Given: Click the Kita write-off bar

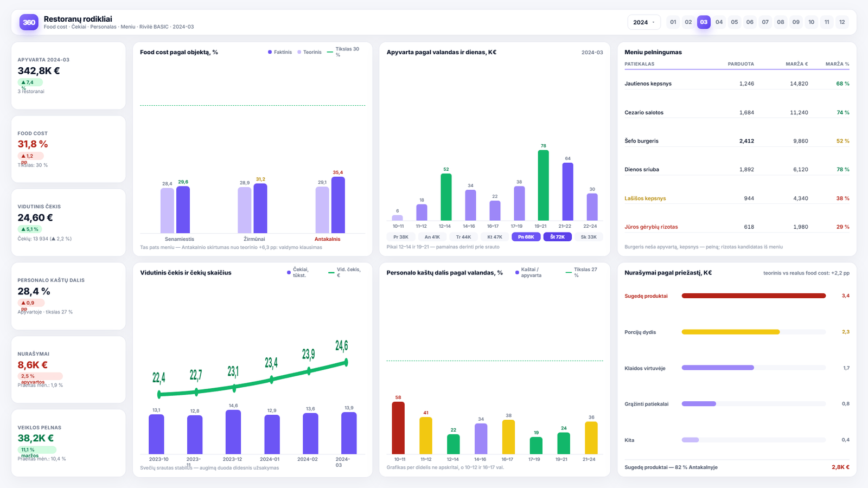Looking at the screenshot, I should pyautogui.click(x=690, y=440).
